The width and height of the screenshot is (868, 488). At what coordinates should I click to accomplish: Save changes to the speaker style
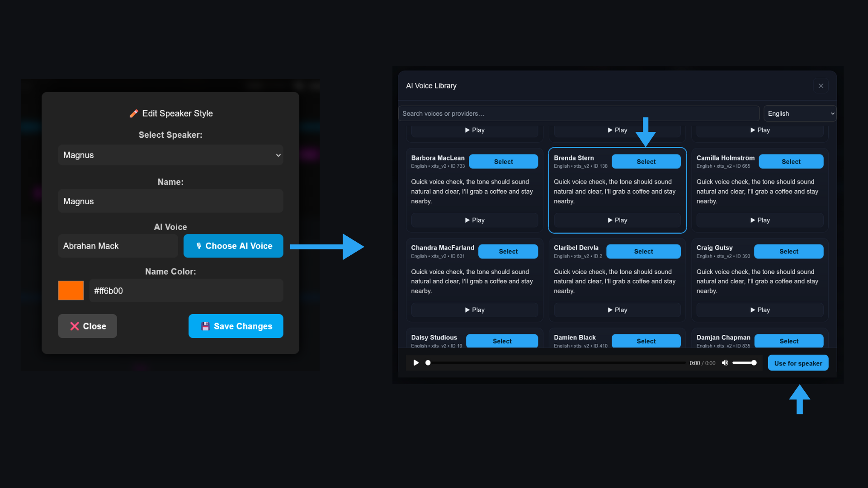[236, 326]
